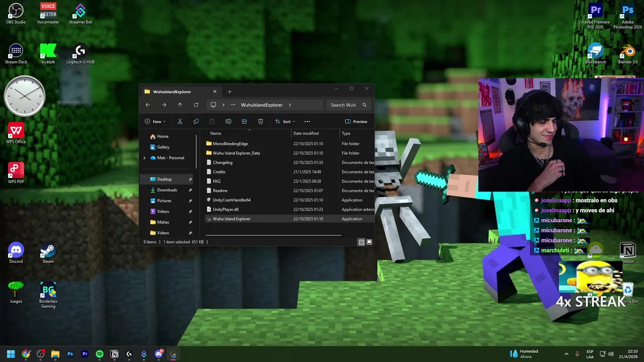Open kicktalk desktop icon

[48, 54]
